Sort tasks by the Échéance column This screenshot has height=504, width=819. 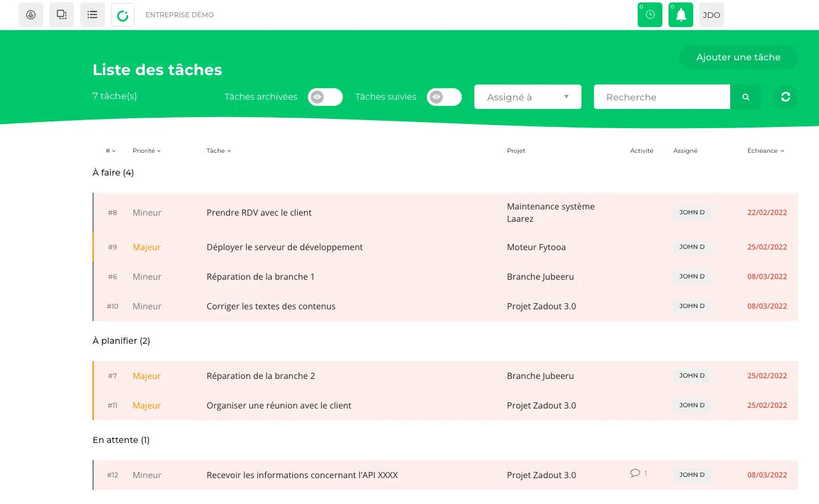pyautogui.click(x=765, y=151)
